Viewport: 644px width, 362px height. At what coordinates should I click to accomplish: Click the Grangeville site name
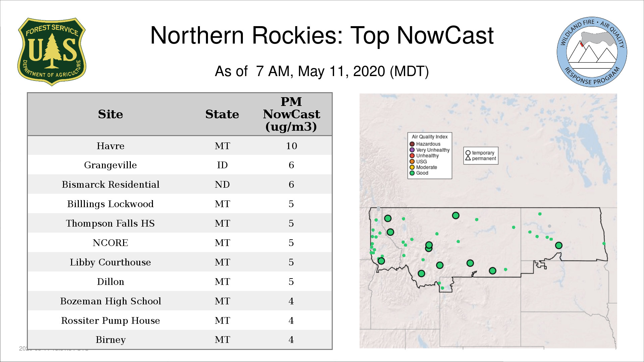[110, 165]
